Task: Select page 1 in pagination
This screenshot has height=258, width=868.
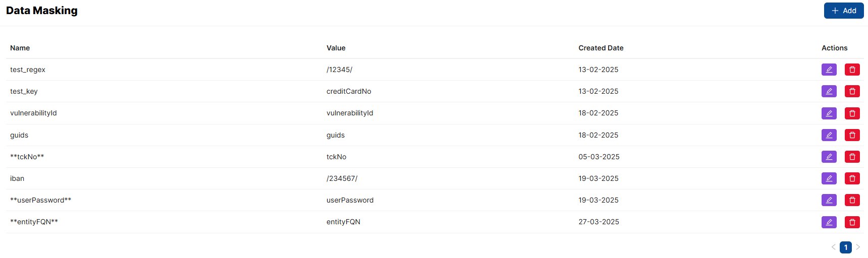Action: point(846,247)
